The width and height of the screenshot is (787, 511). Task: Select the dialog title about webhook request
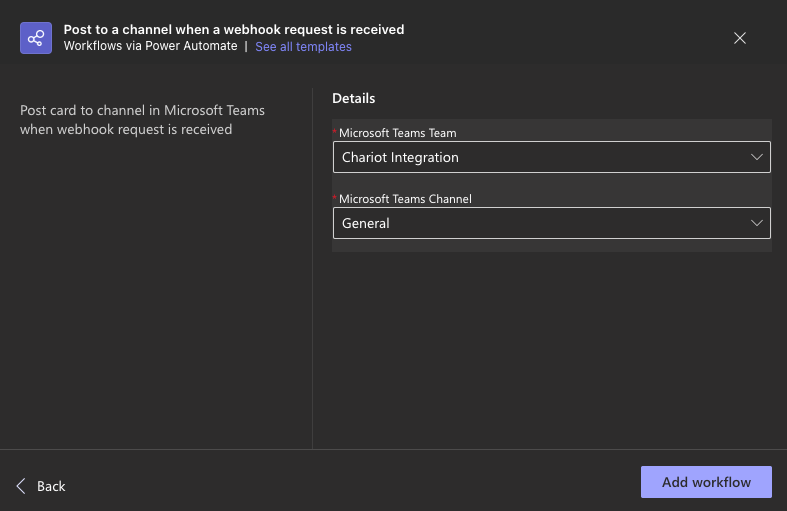pos(234,30)
